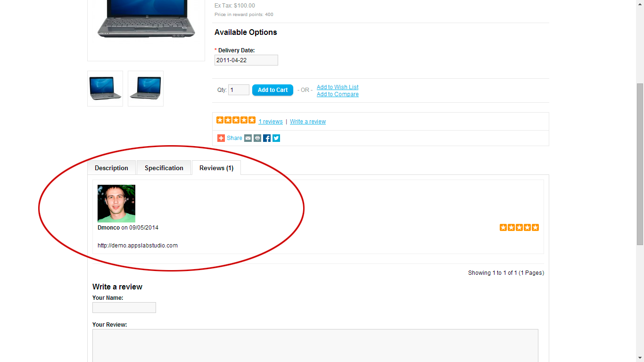Screen dimensions: 644x362
Task: Click the star rating in Dmonco's review
Action: (x=519, y=228)
